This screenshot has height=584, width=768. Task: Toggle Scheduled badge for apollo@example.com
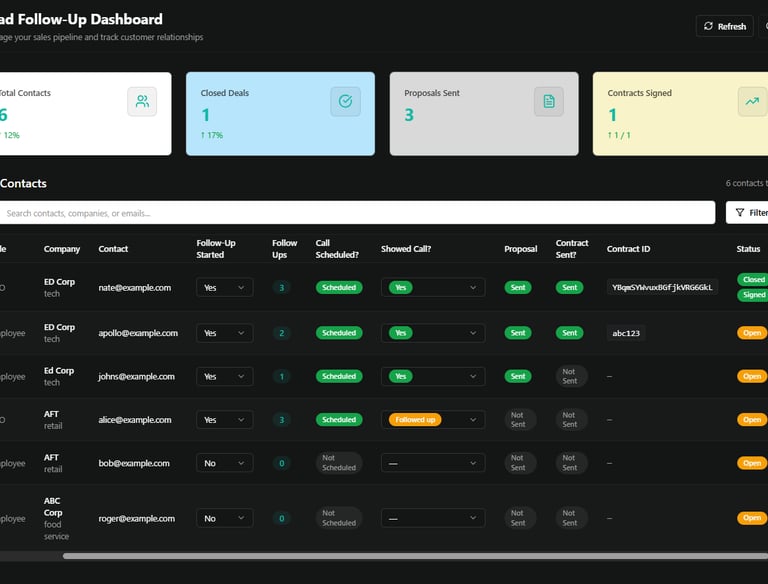pos(339,333)
